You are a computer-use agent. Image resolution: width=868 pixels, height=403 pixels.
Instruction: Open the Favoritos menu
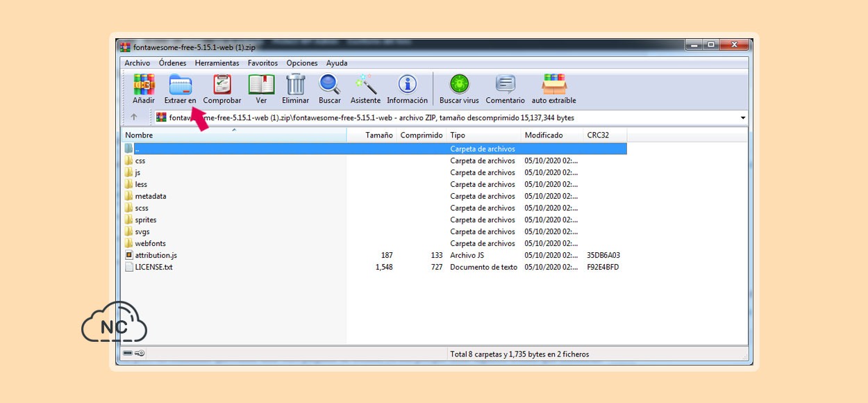[262, 63]
